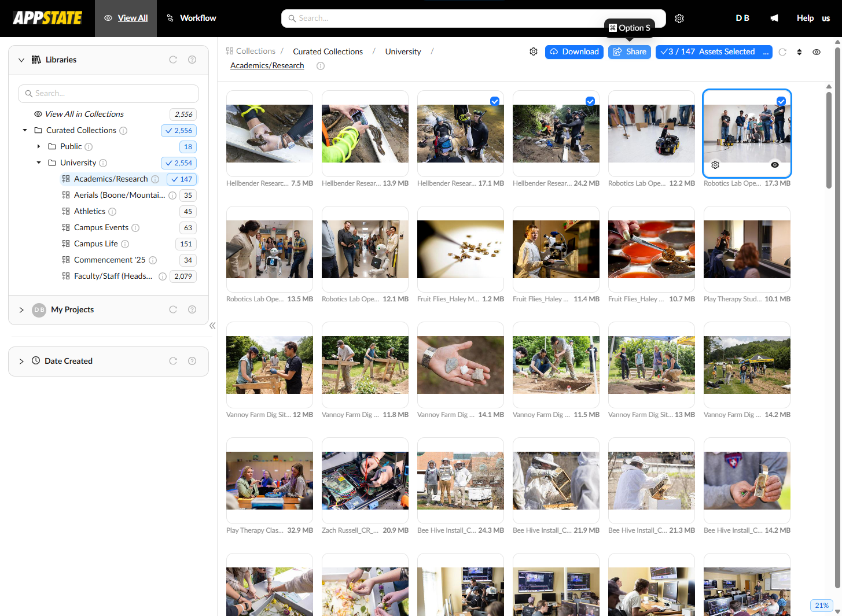Open the Aerials (Boone/Mountai... collection
The image size is (842, 616).
119,196
